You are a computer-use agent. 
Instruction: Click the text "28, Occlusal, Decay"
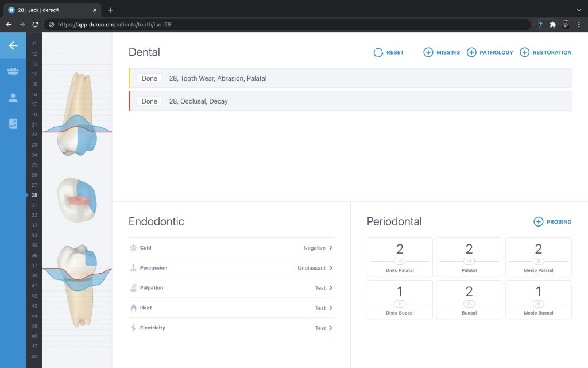198,101
